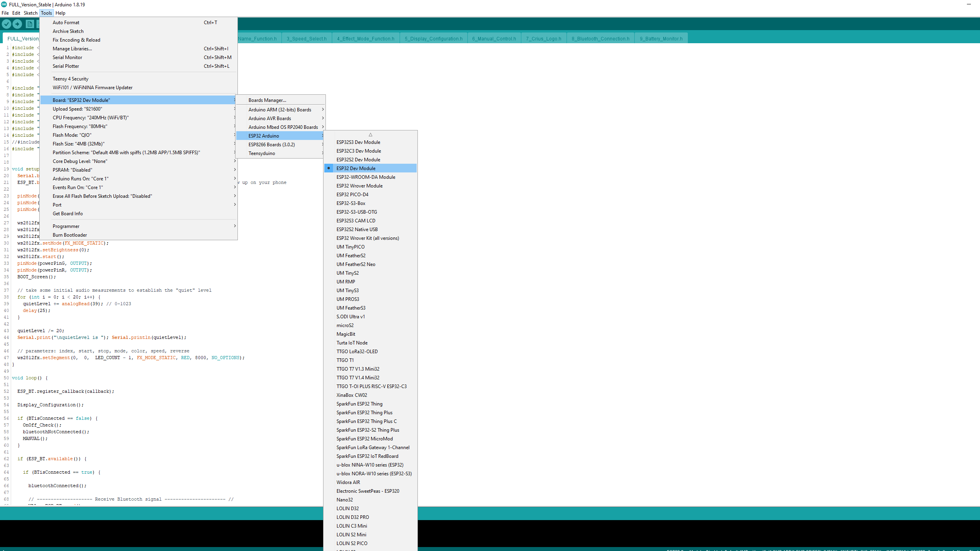This screenshot has height=551, width=980.
Task: Select LOLIN D32 PRO board
Action: click(x=352, y=517)
